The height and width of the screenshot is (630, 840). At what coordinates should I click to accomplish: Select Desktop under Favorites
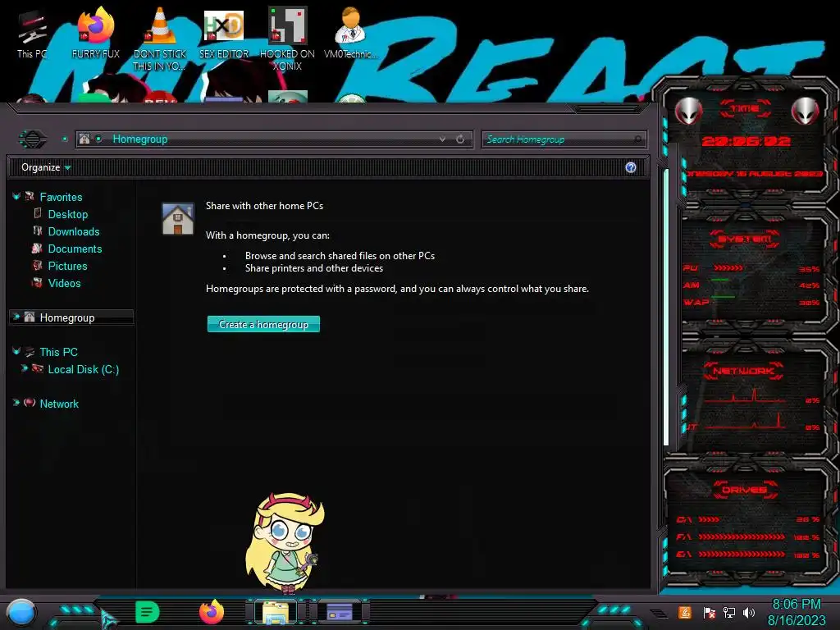67,214
